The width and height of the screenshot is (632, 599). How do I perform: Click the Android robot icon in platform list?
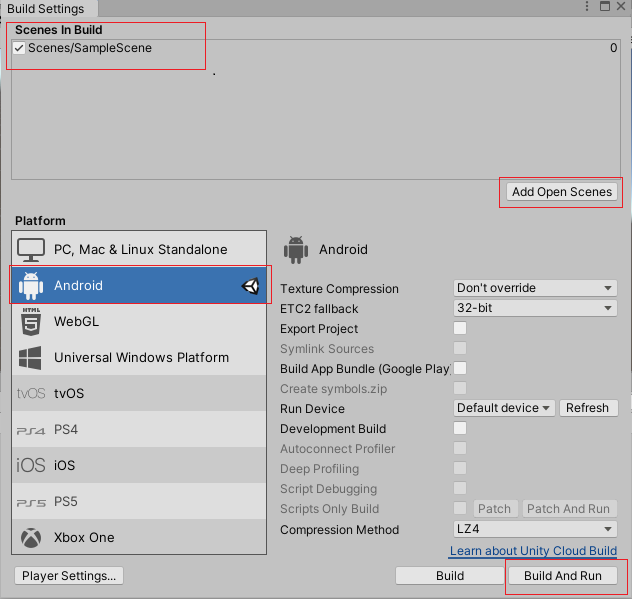pyautogui.click(x=31, y=285)
